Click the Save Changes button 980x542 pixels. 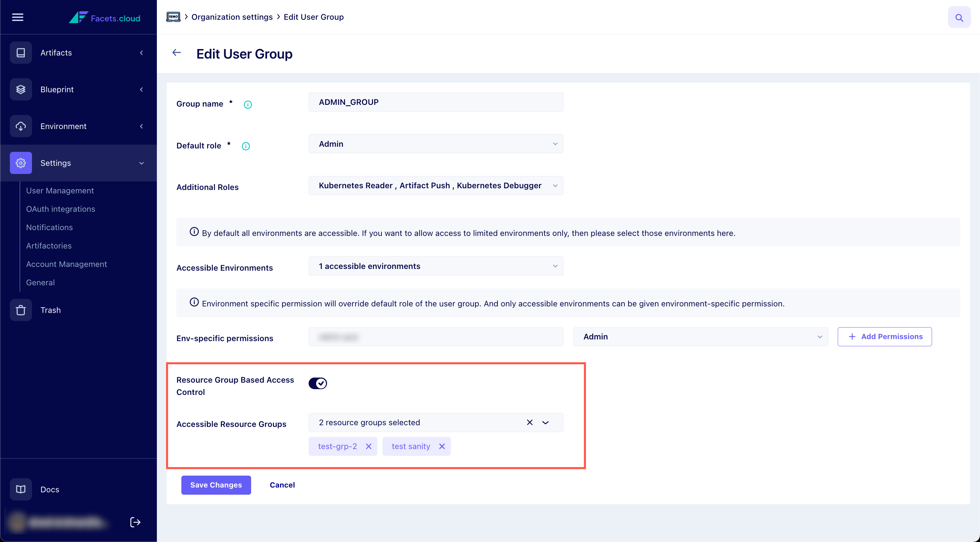point(216,484)
